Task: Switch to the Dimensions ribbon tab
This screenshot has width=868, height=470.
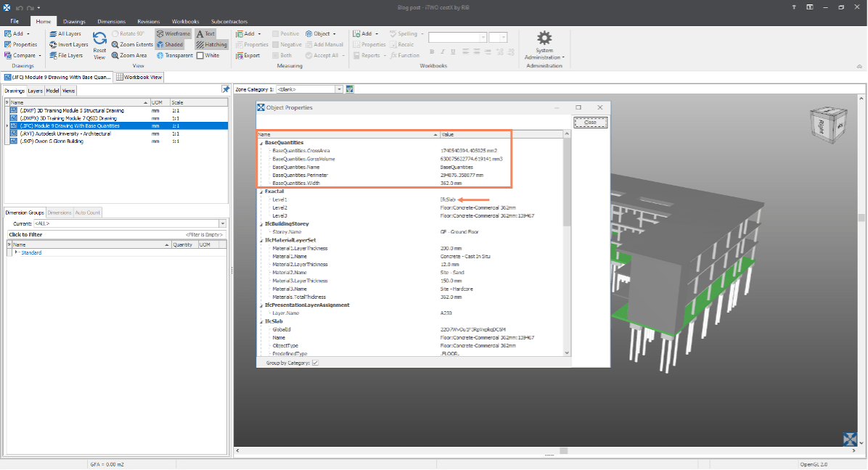Action: click(x=111, y=22)
